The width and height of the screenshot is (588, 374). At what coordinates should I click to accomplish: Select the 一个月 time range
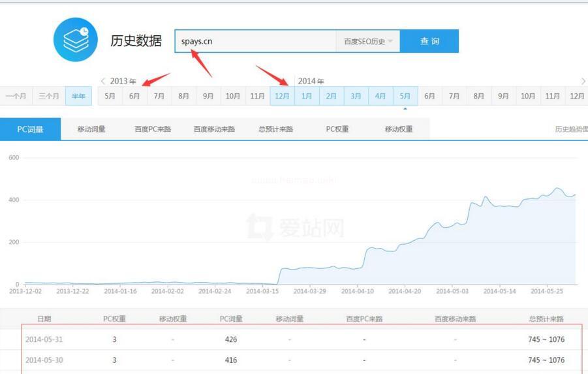point(16,96)
